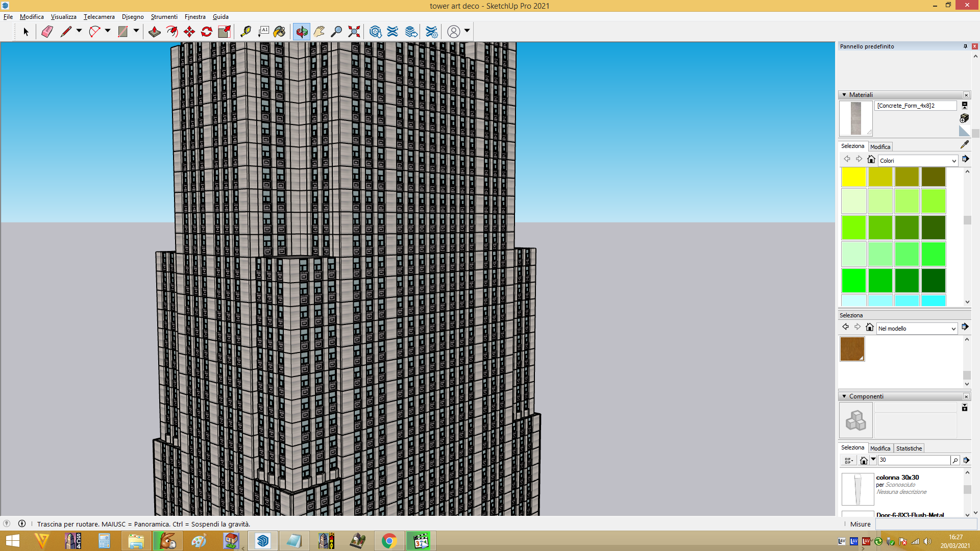Select the Orbit tool

(302, 32)
